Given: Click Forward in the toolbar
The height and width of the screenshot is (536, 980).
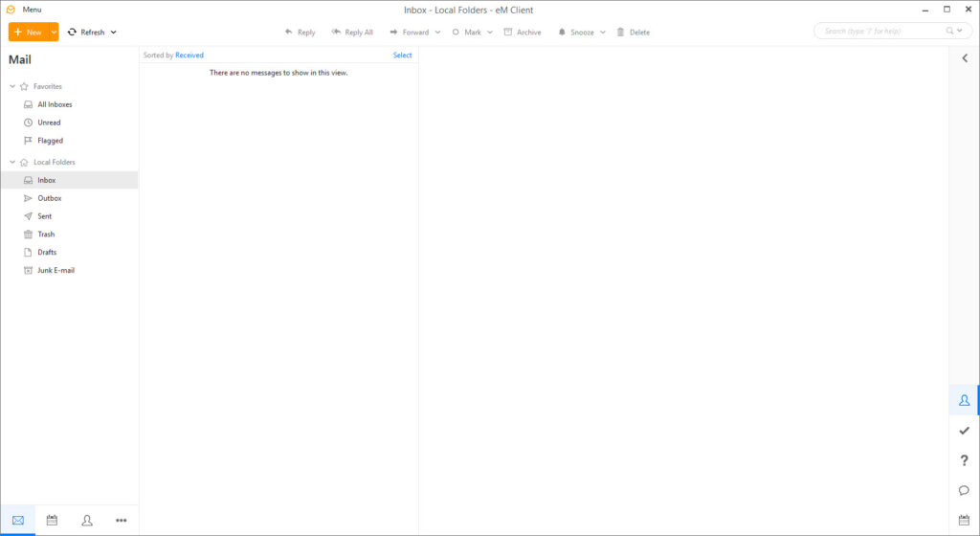Looking at the screenshot, I should pos(410,32).
